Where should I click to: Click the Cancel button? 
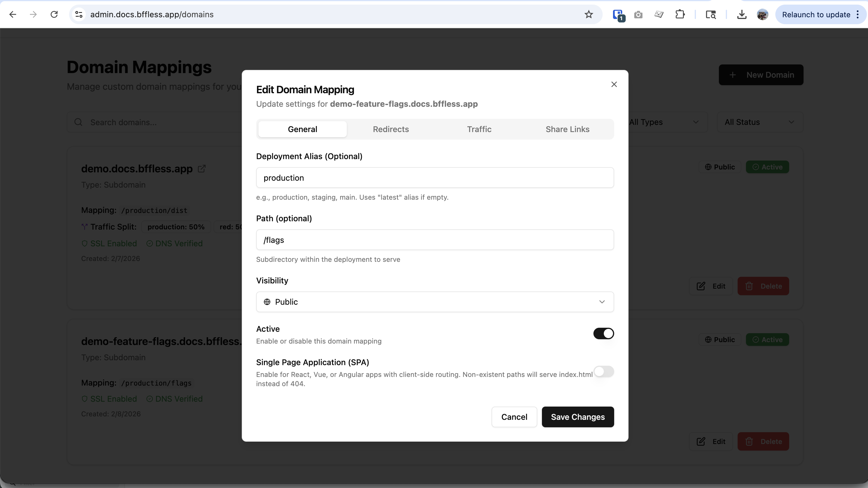(x=514, y=417)
